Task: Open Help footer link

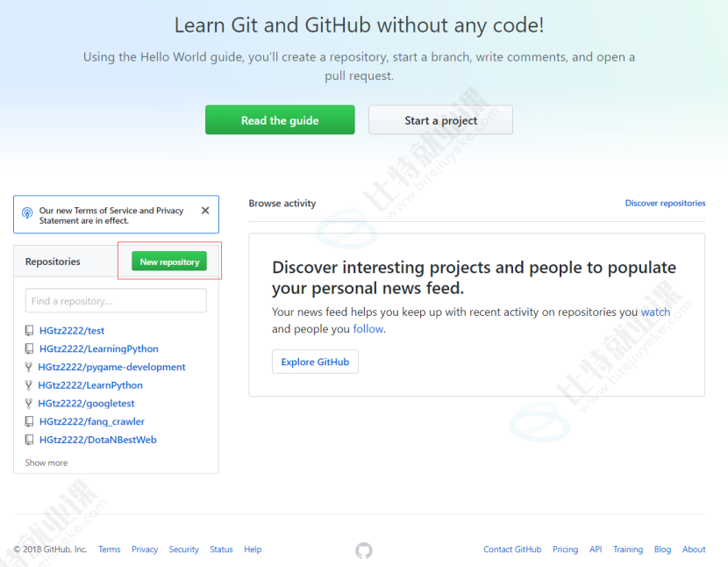Action: click(x=253, y=549)
